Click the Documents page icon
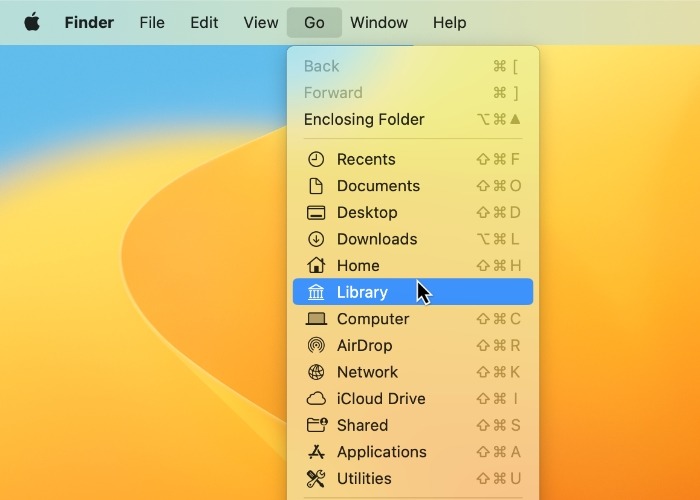The image size is (700, 500). click(x=316, y=186)
